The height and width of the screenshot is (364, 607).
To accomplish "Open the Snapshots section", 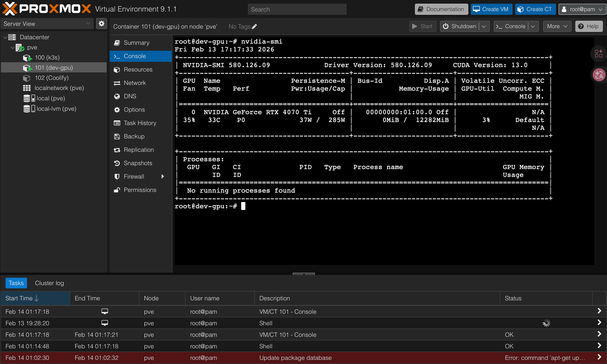I will click(x=141, y=163).
